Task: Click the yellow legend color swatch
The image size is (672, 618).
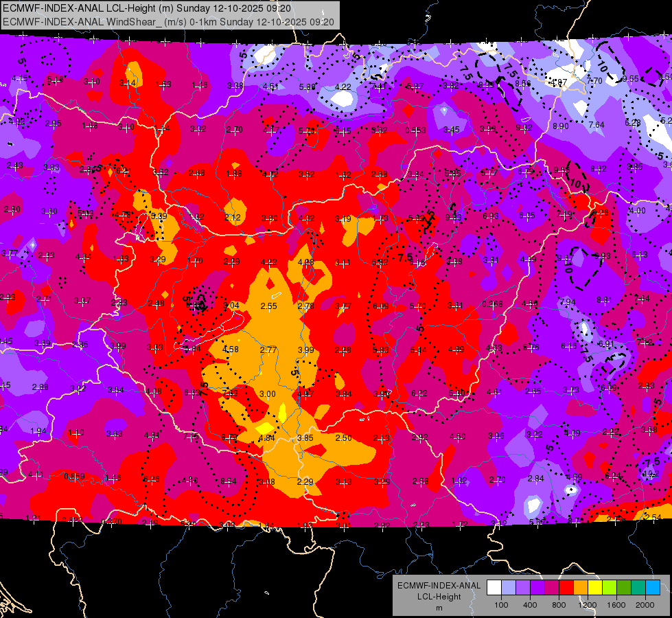Action: [x=595, y=587]
